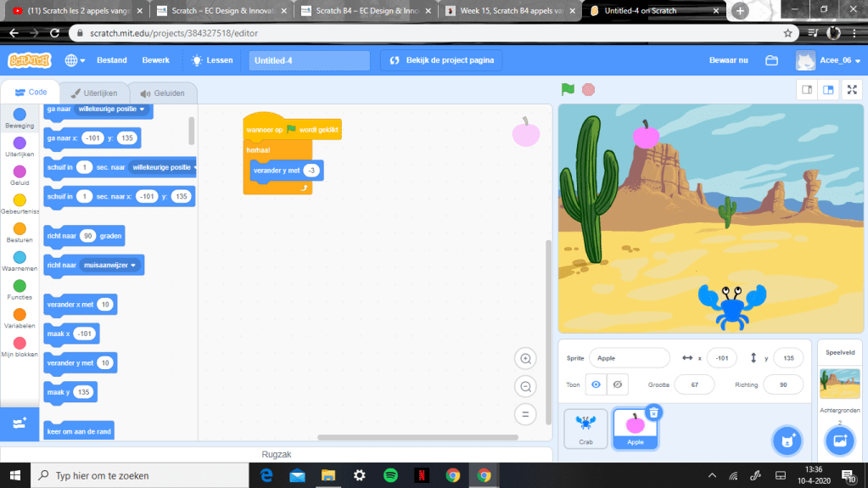Select the Gebeurtenissen yellow category circle
868x488 pixels.
click(20, 200)
